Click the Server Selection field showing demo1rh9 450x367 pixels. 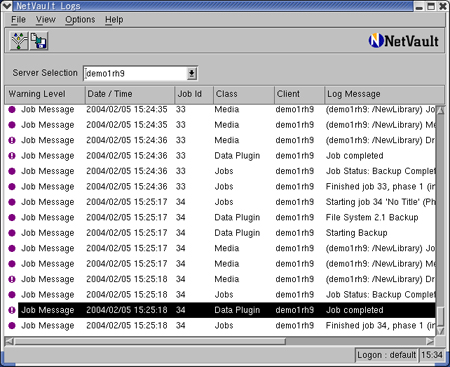click(x=135, y=73)
